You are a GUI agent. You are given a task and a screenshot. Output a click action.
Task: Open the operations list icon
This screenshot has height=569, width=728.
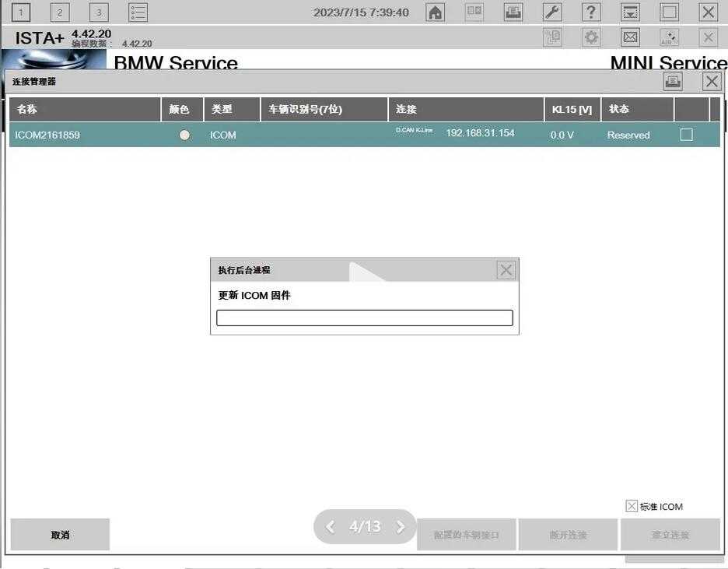pyautogui.click(x=138, y=12)
